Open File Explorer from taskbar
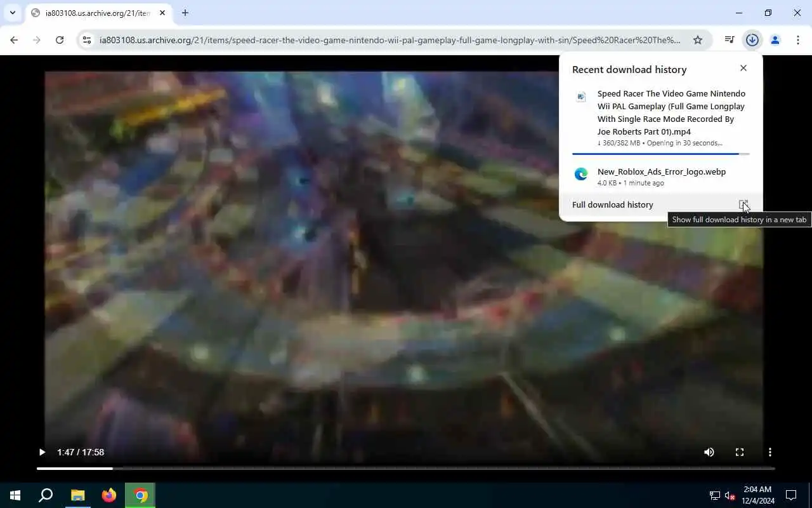This screenshot has height=508, width=812. tap(77, 495)
